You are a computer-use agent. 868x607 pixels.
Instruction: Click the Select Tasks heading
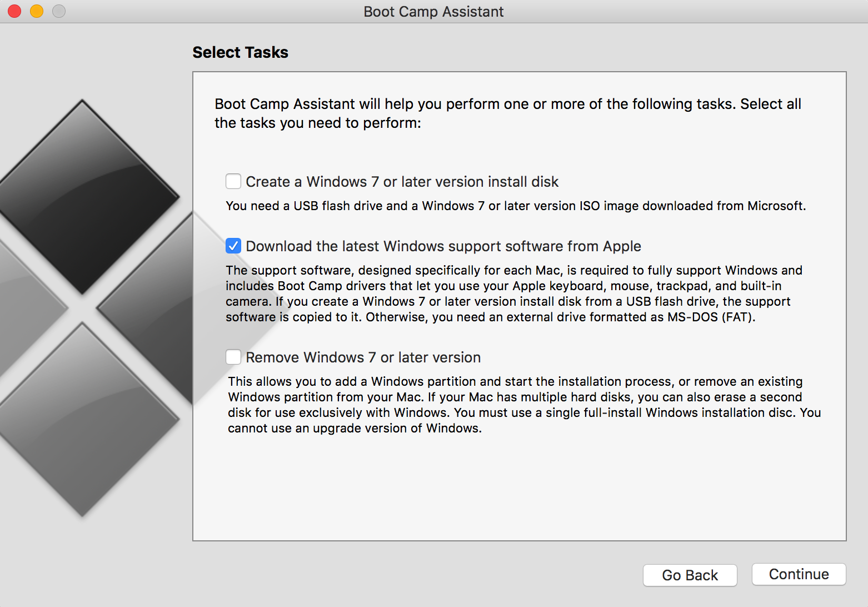click(240, 52)
